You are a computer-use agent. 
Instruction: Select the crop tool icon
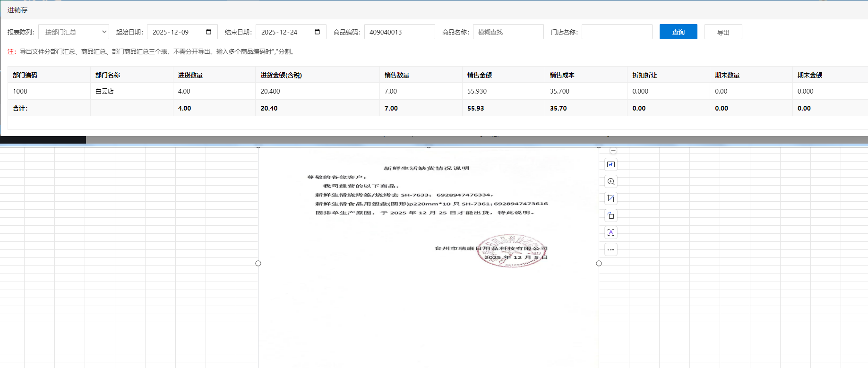click(611, 198)
